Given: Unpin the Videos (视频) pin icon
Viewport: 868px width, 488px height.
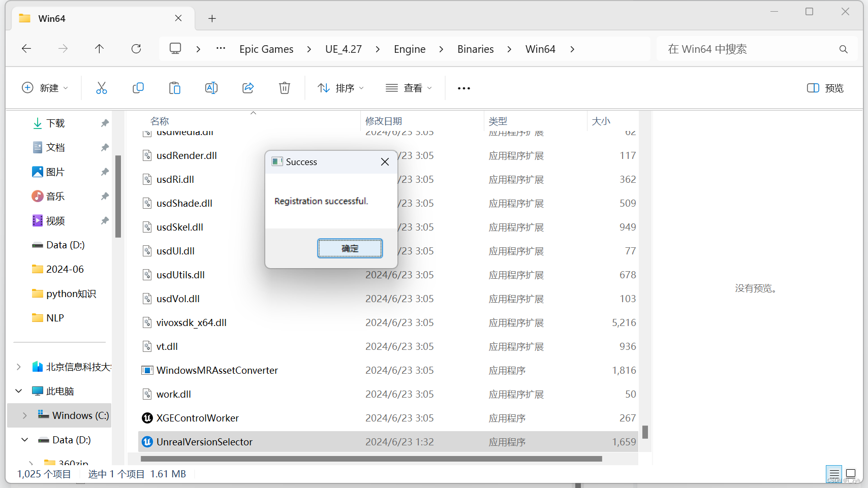Looking at the screenshot, I should pos(105,220).
